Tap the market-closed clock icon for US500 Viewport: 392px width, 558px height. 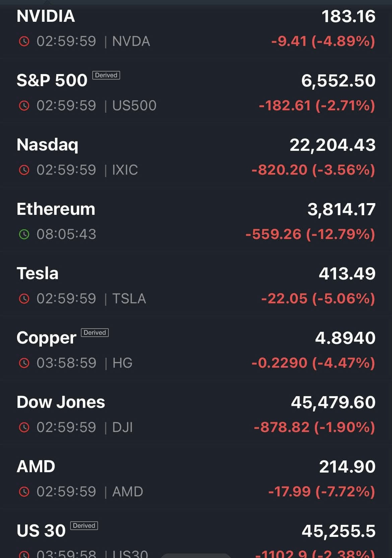(x=24, y=106)
